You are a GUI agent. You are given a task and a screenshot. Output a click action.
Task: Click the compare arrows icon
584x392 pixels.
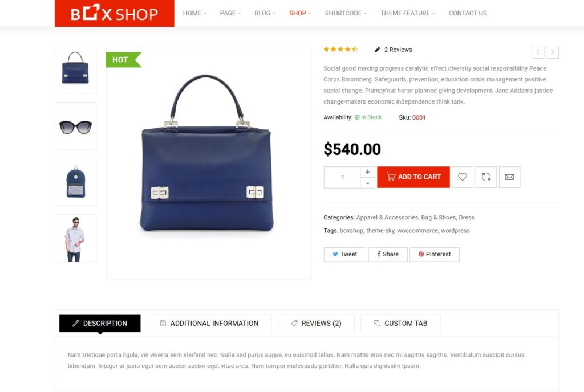pos(486,177)
